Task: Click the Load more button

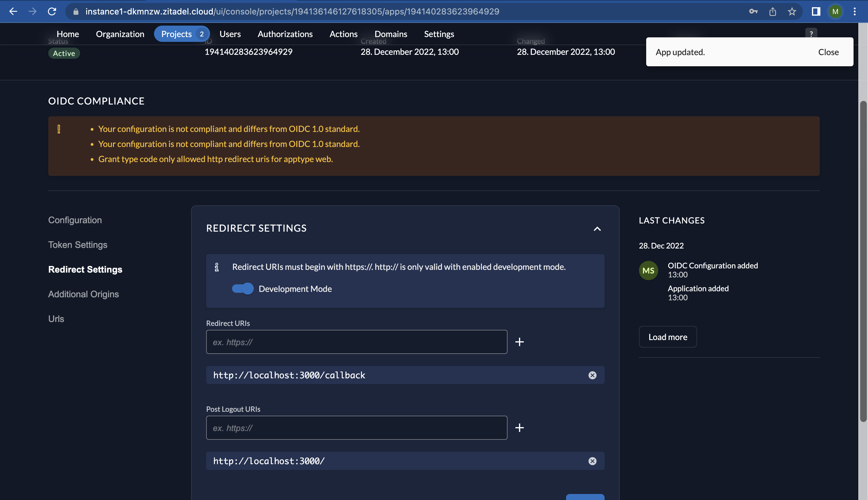Action: (667, 337)
